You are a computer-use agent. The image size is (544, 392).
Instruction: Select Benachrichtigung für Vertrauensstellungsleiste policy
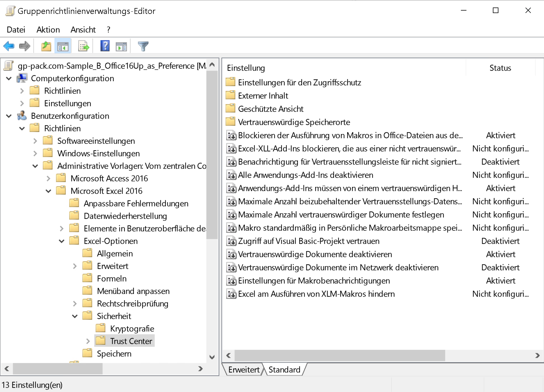click(x=349, y=162)
